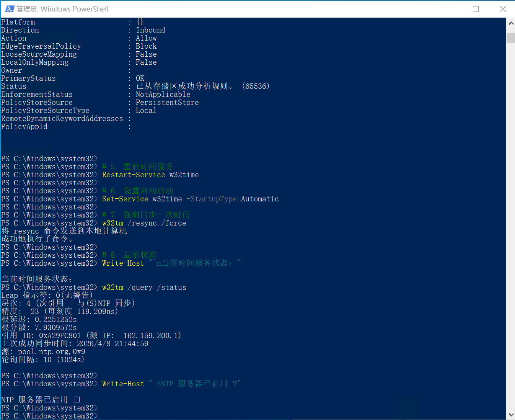
Task: Click the '管理员: Windows PowerShell' title text
Action: point(63,9)
